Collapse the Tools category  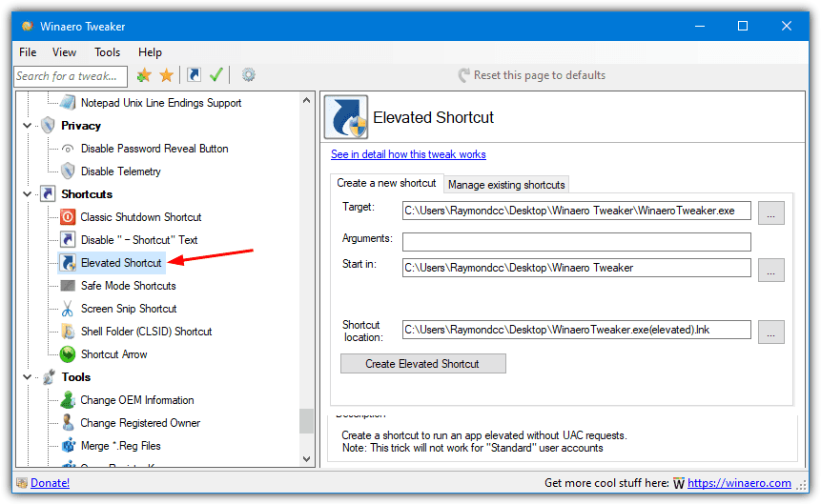click(x=28, y=377)
